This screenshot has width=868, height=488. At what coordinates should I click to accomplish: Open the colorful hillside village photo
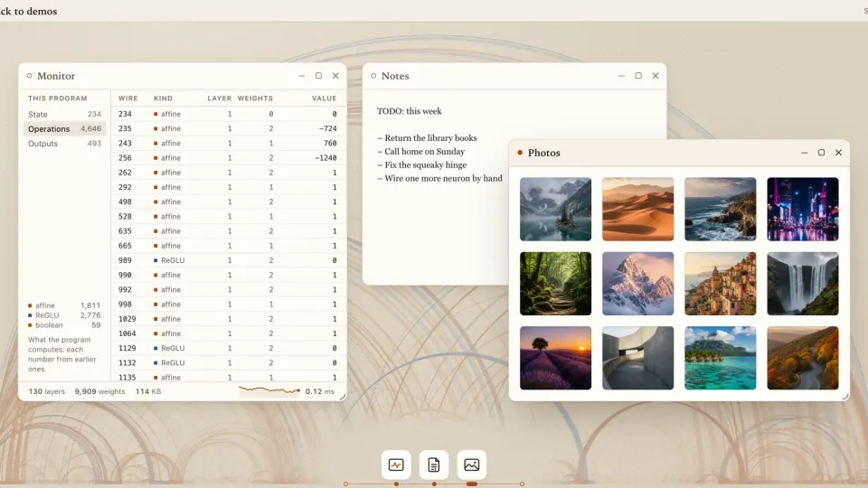(x=721, y=283)
